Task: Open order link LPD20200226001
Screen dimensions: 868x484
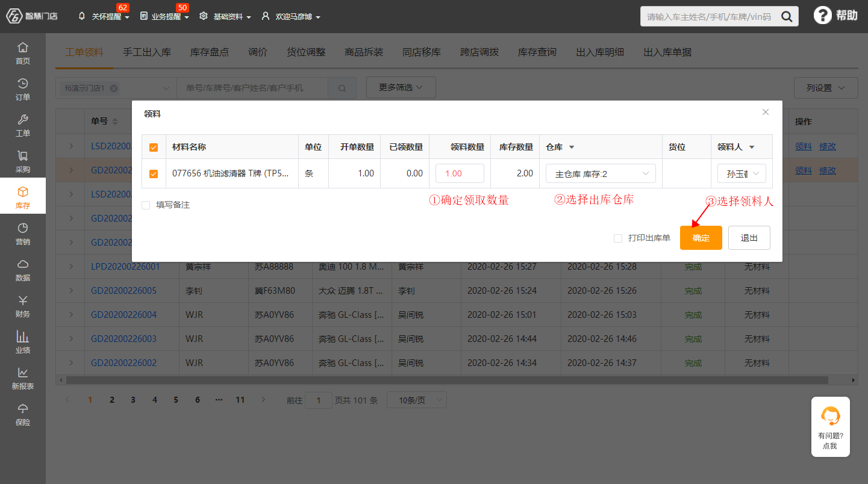Action: (x=125, y=267)
